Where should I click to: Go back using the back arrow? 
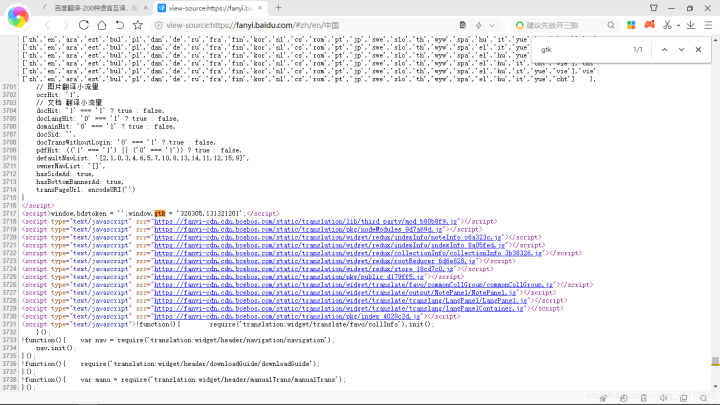pos(47,25)
